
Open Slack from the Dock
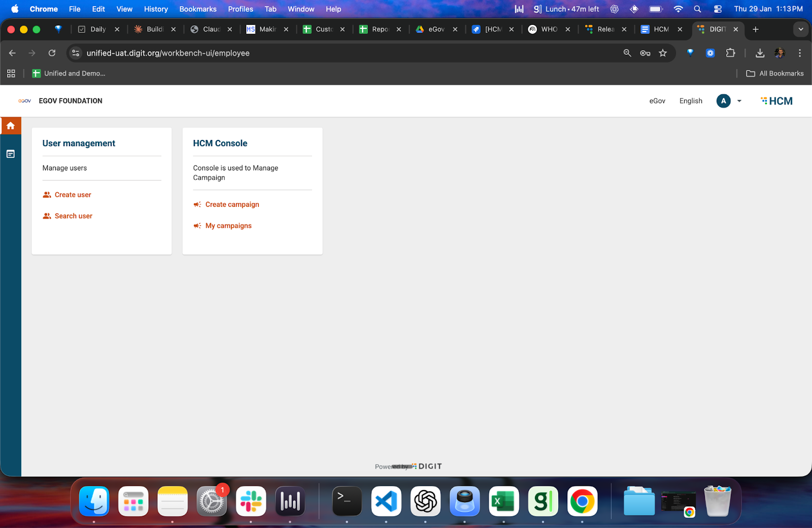coord(251,502)
